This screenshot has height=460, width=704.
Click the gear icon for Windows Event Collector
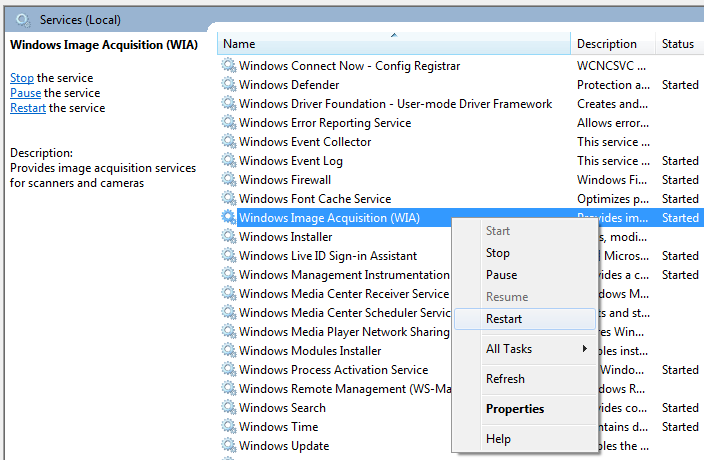tap(229, 141)
